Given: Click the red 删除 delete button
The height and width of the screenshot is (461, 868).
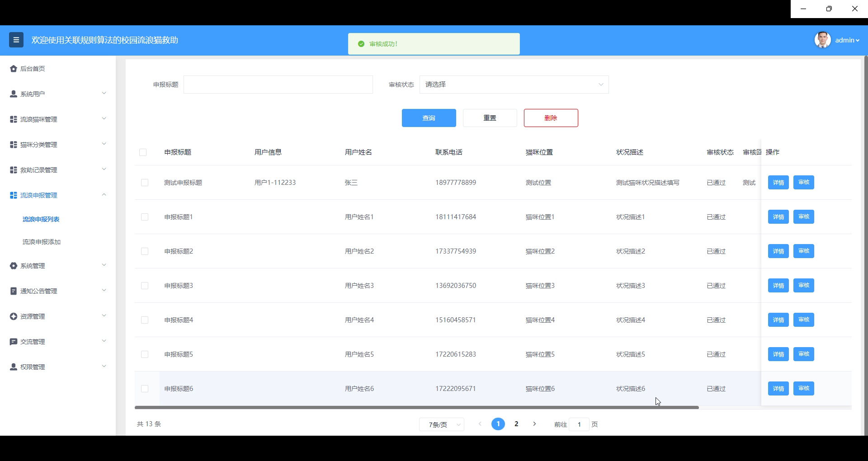Looking at the screenshot, I should (x=551, y=118).
